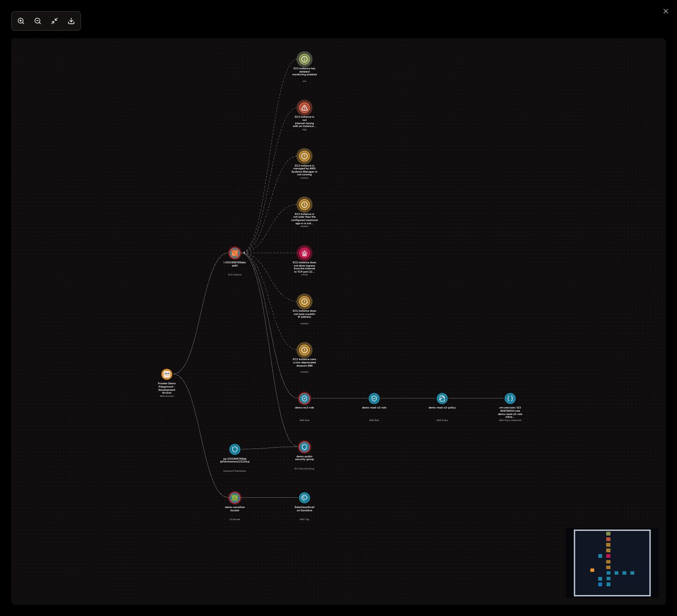Open the no public IP address finding node
This screenshot has height=616, width=677.
[x=305, y=301]
